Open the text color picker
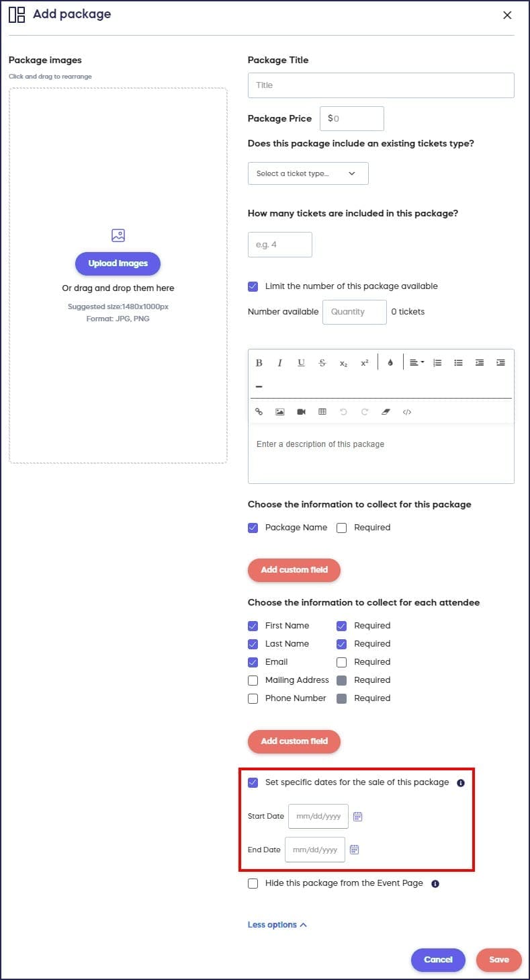Viewport: 530px width, 980px height. point(390,363)
